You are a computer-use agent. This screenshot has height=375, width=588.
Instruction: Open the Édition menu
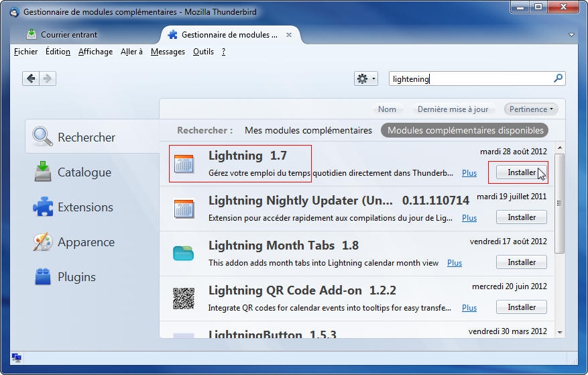tap(58, 52)
